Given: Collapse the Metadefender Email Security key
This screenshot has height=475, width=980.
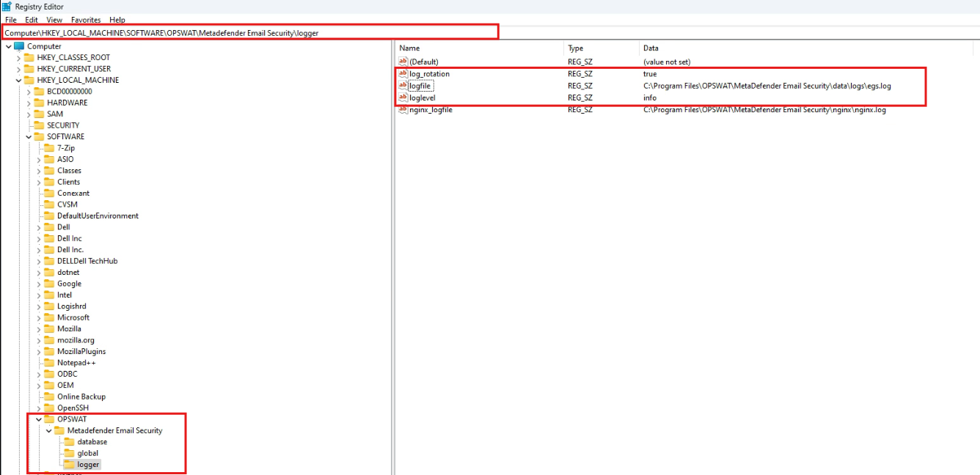Looking at the screenshot, I should (x=48, y=430).
